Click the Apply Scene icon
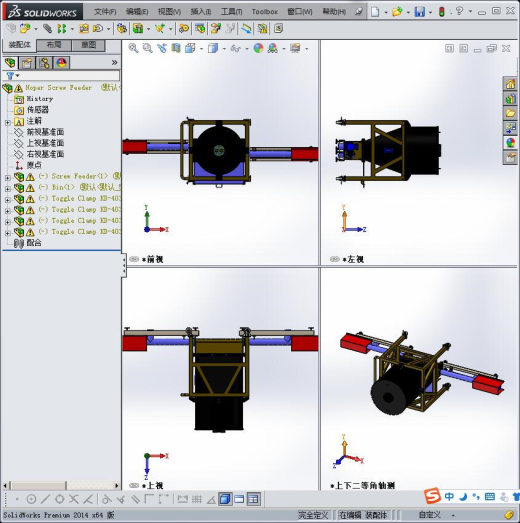The width and height of the screenshot is (520, 523). [273, 48]
